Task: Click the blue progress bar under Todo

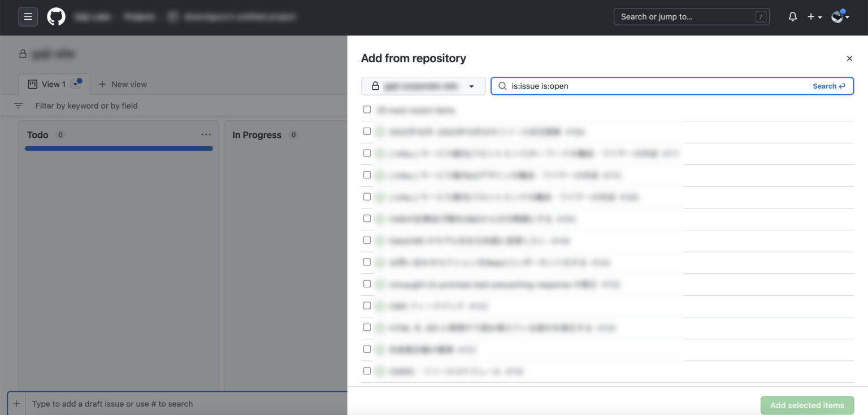Action: pyautogui.click(x=119, y=148)
